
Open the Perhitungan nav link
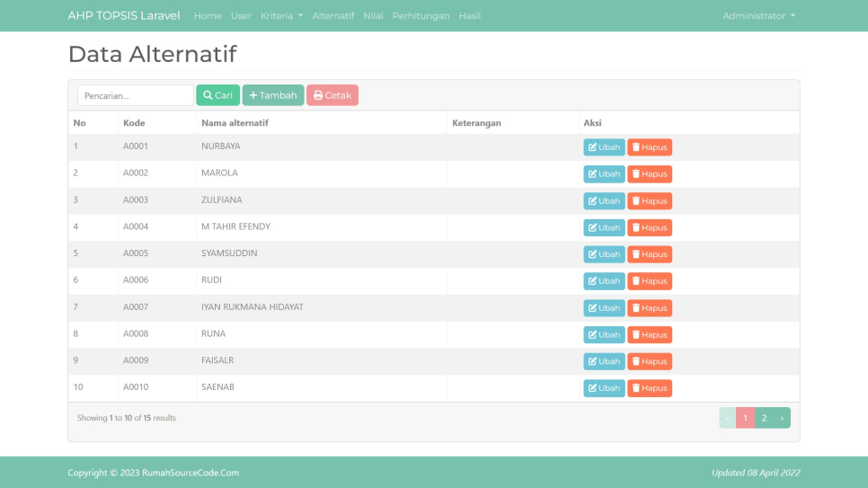click(421, 15)
